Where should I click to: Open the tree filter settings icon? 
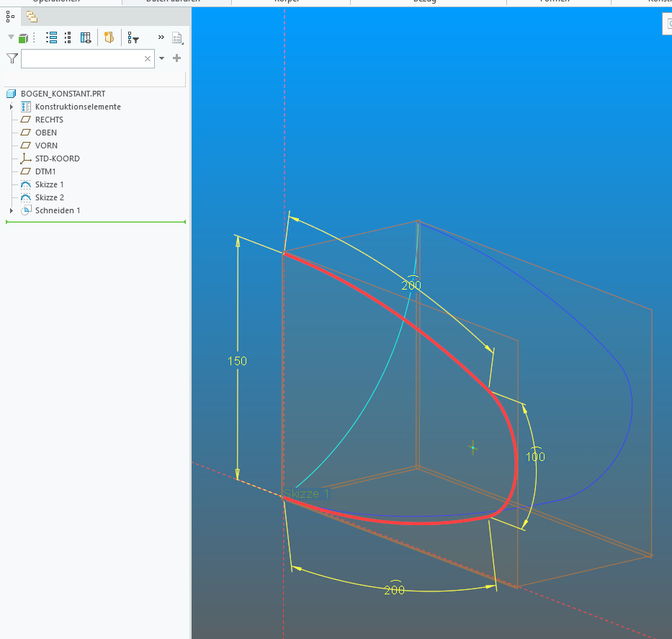133,37
